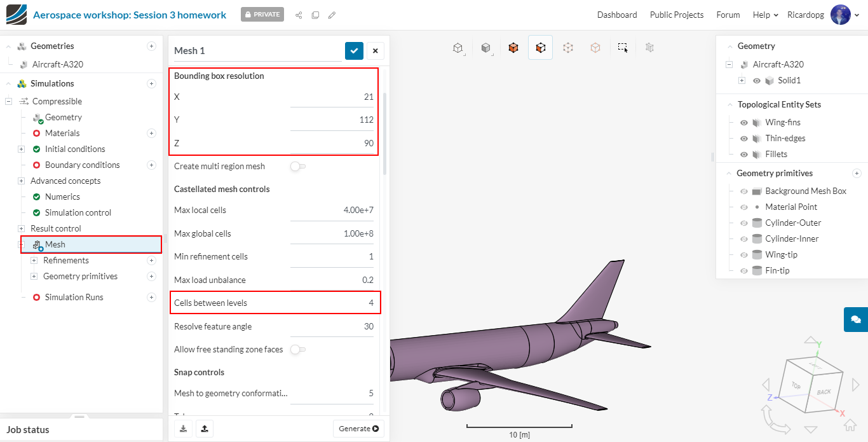Collapse the Compressible simulation tree
Screen dimensions: 868x442
(x=9, y=101)
